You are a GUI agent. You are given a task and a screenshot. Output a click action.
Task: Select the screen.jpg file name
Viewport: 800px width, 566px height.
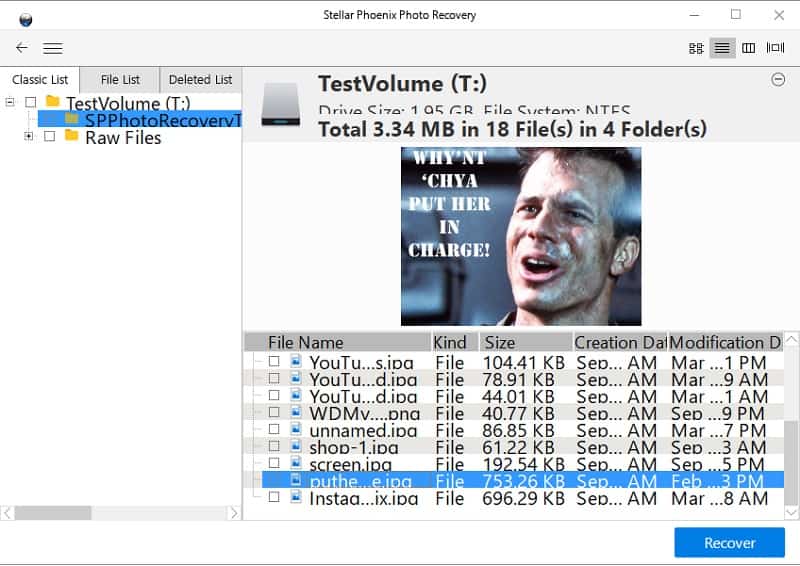pos(351,464)
